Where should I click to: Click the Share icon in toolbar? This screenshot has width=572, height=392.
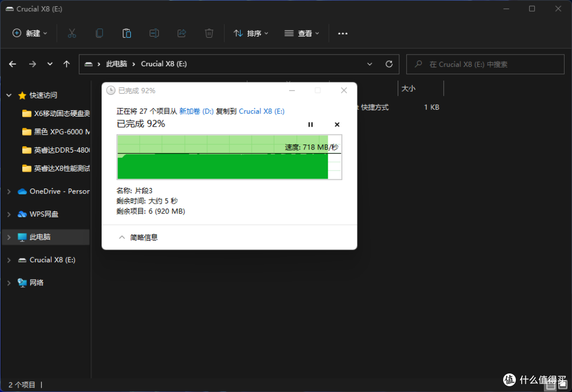click(182, 33)
